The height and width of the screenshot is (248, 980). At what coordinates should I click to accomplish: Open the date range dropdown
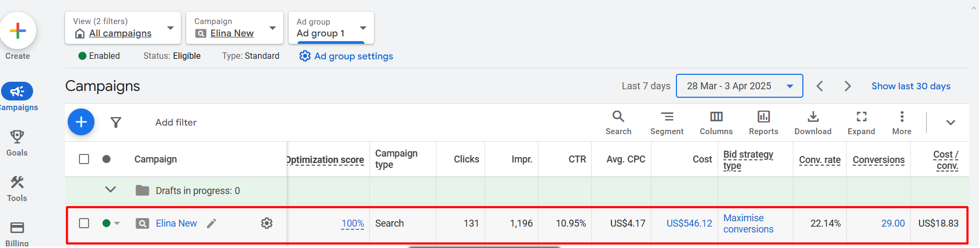739,86
